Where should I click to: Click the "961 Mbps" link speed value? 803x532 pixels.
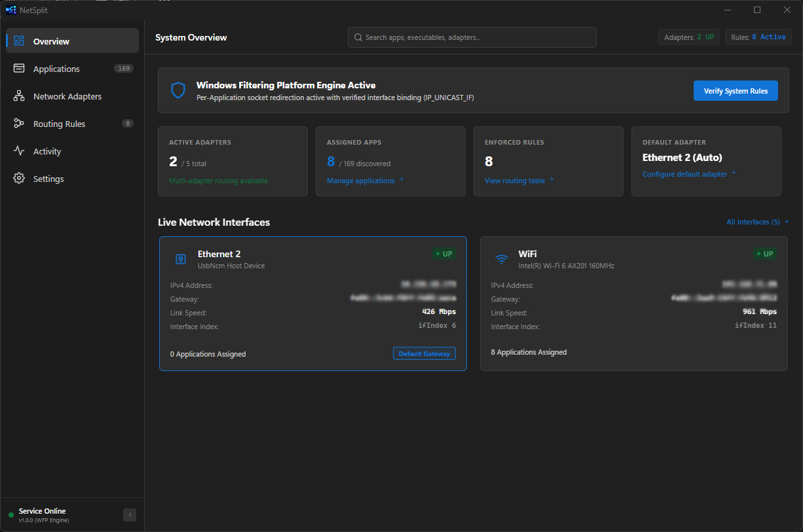pos(760,312)
